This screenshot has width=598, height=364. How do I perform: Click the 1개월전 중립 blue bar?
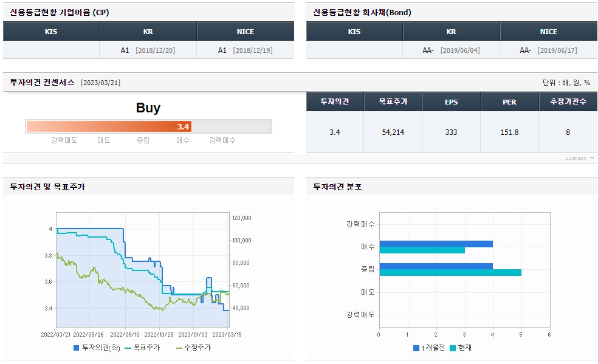click(436, 266)
